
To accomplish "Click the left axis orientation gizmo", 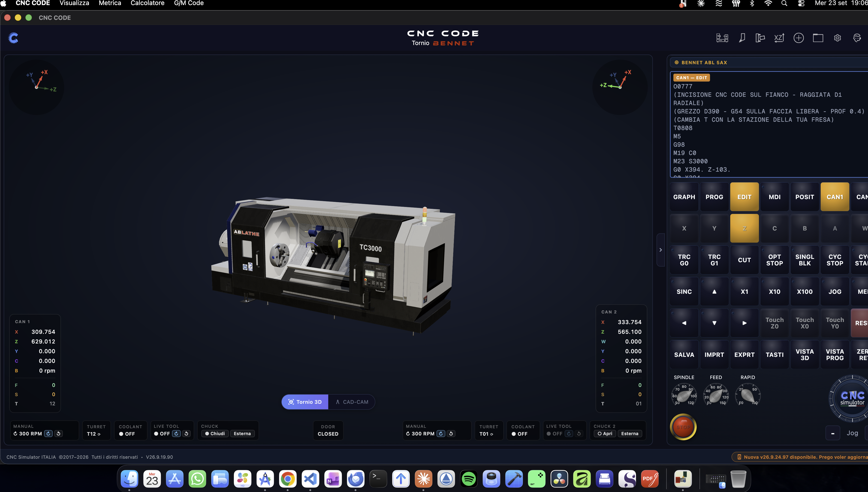I will (36, 87).
